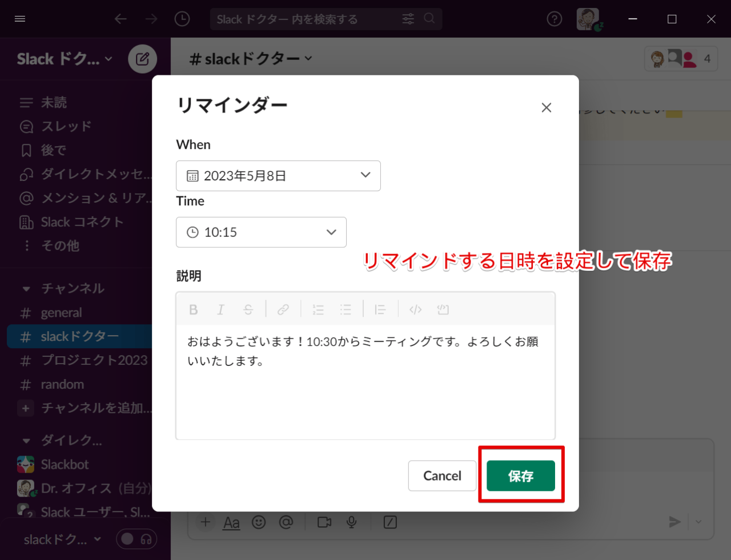The height and width of the screenshot is (560, 731).
Task: Click the 保存 button
Action: (x=521, y=476)
